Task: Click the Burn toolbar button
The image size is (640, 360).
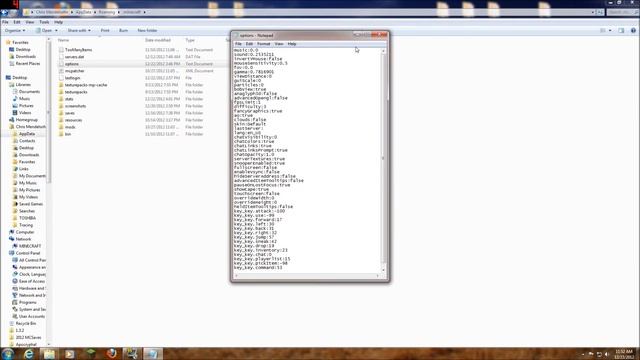Action: pyautogui.click(x=123, y=31)
